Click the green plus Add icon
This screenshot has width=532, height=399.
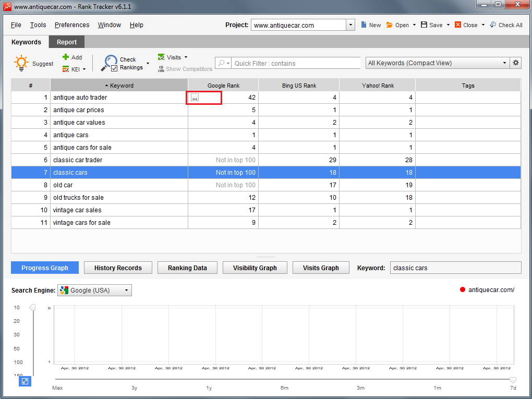coord(66,57)
